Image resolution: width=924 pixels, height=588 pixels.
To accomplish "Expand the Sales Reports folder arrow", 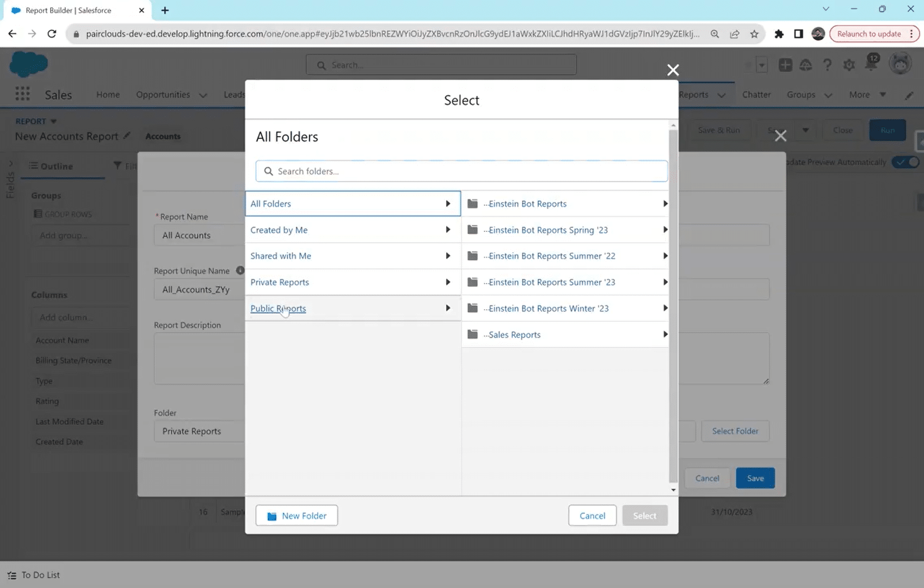I will [665, 334].
